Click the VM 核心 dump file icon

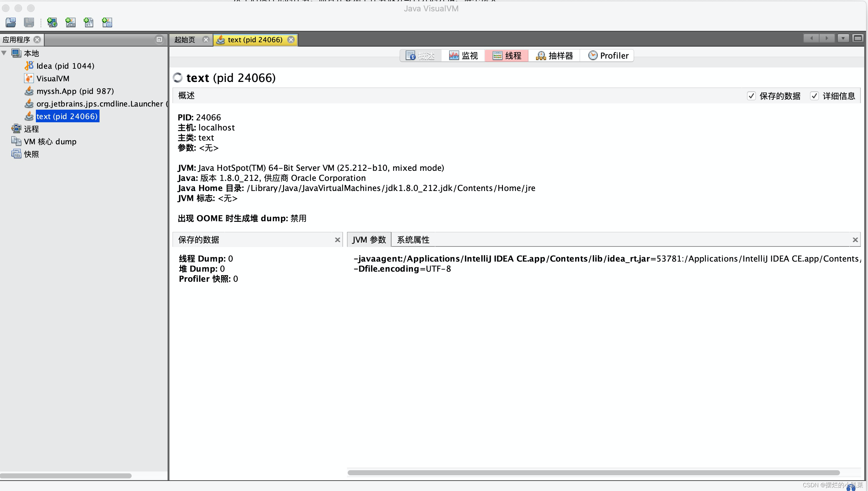[x=16, y=141]
